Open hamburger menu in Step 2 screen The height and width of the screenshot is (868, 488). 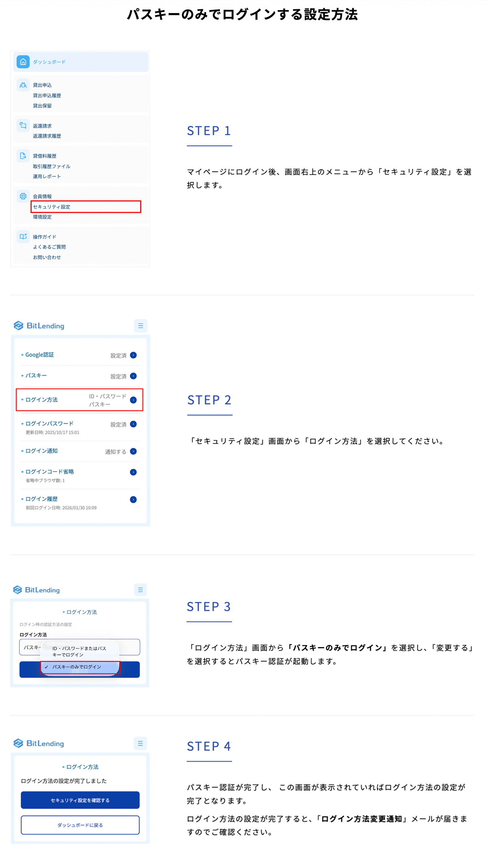[140, 326]
